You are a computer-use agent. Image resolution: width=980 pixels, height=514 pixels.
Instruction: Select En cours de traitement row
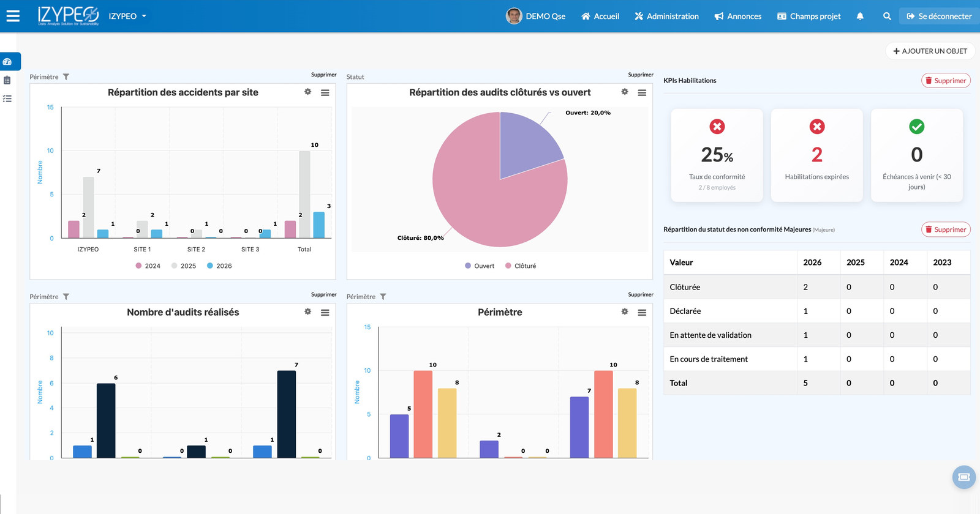point(817,359)
